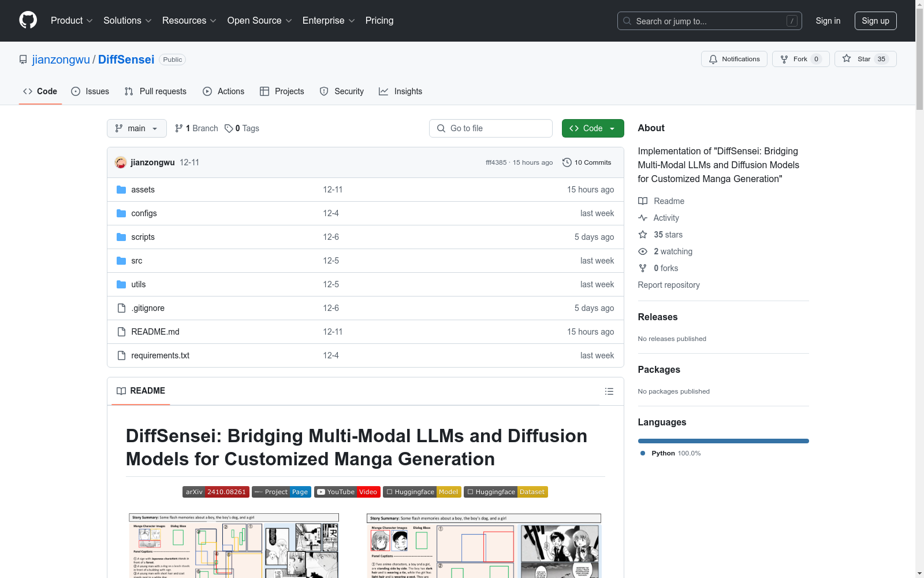The width and height of the screenshot is (924, 578).
Task: Expand the Enterprise menu
Action: coord(329,21)
